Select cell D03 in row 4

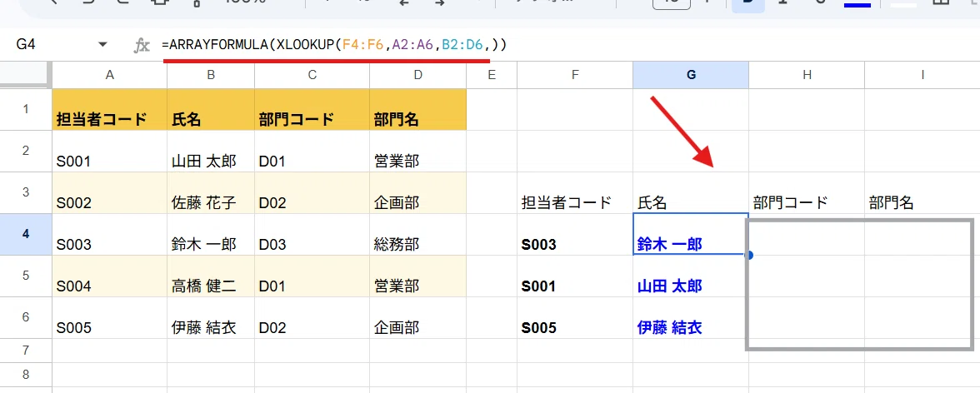click(x=312, y=234)
